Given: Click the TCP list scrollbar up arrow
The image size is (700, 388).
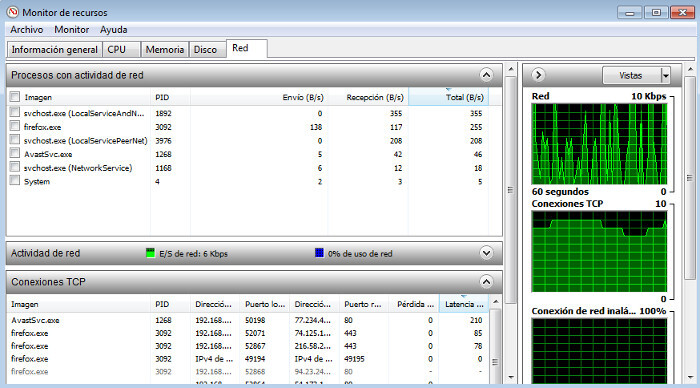Looking at the screenshot, I should [495, 302].
